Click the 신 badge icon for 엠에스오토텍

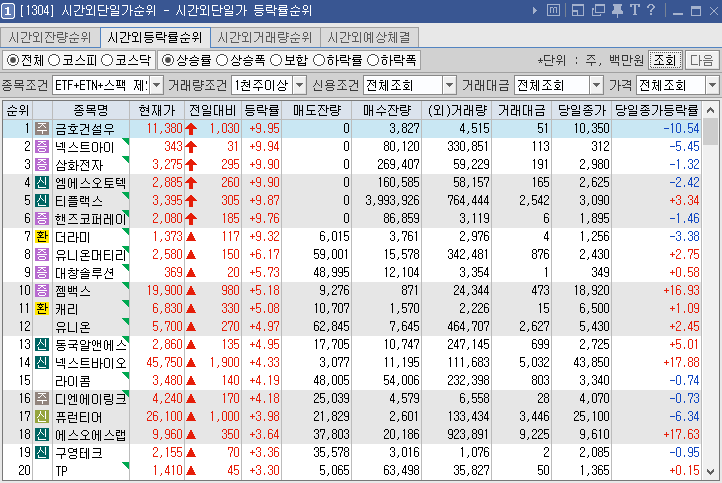42,182
